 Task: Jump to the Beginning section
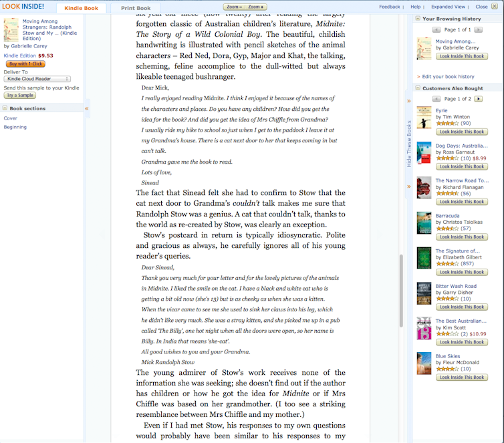(x=15, y=127)
